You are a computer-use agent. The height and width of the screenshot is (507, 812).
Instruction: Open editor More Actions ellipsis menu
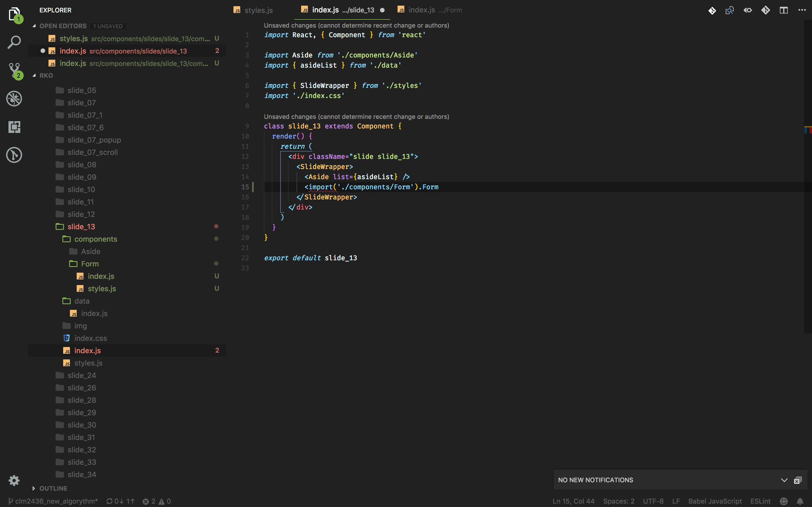tap(802, 10)
